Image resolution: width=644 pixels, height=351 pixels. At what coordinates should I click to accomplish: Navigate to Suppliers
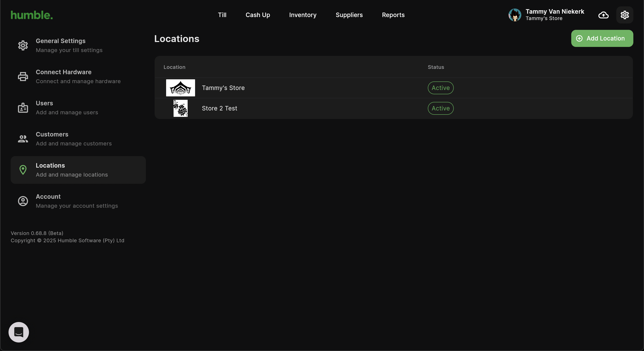point(349,15)
